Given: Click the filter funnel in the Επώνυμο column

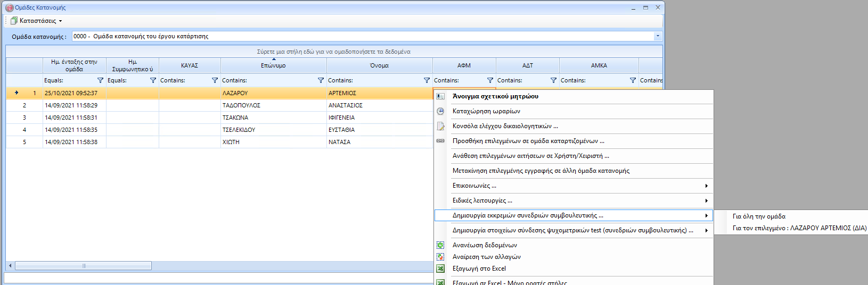Looking at the screenshot, I should [x=321, y=80].
